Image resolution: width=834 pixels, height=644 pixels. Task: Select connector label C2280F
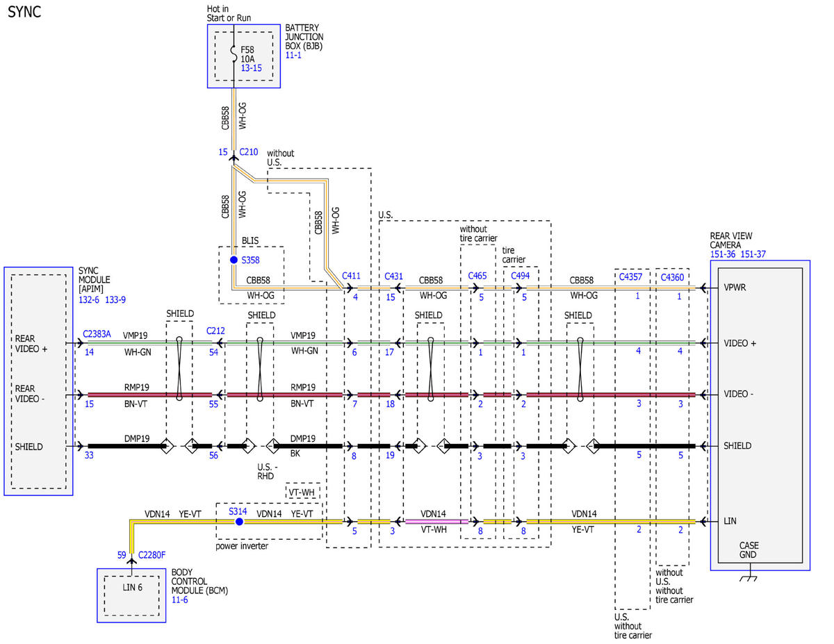pos(153,554)
